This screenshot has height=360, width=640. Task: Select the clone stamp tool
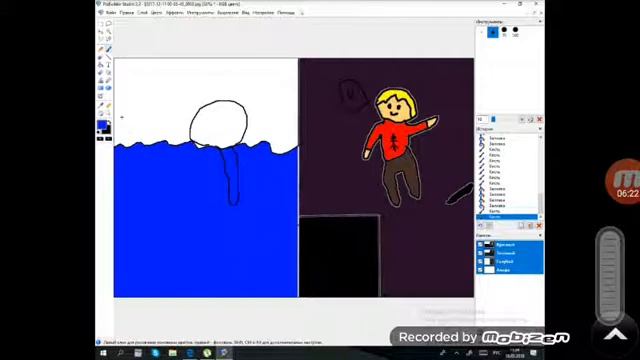[101, 80]
